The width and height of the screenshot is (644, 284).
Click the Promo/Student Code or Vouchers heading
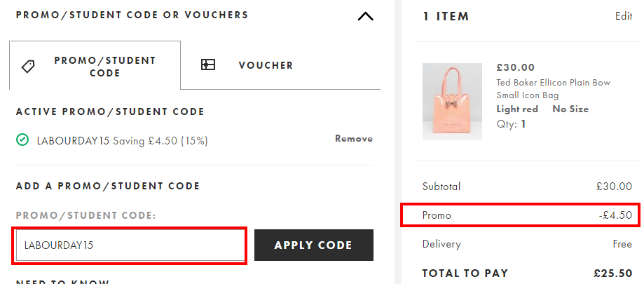132,15
